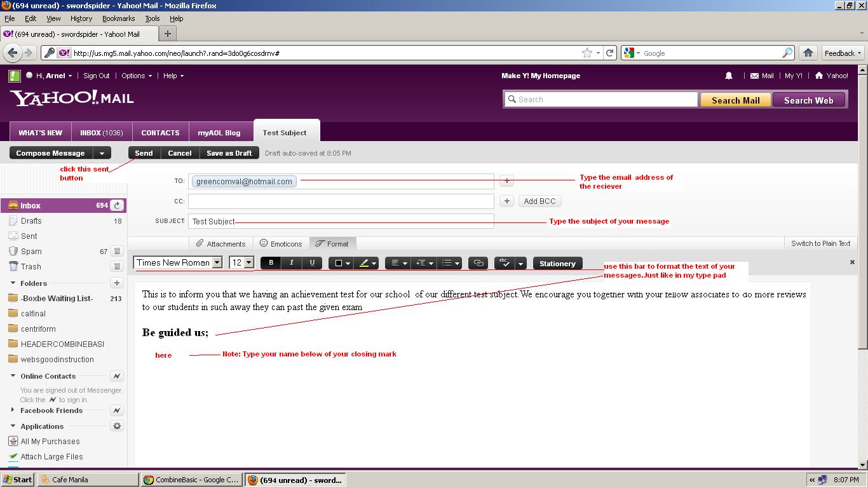Viewport: 868px width, 488px height.
Task: Collapse the Folders section
Action: coord(13,283)
